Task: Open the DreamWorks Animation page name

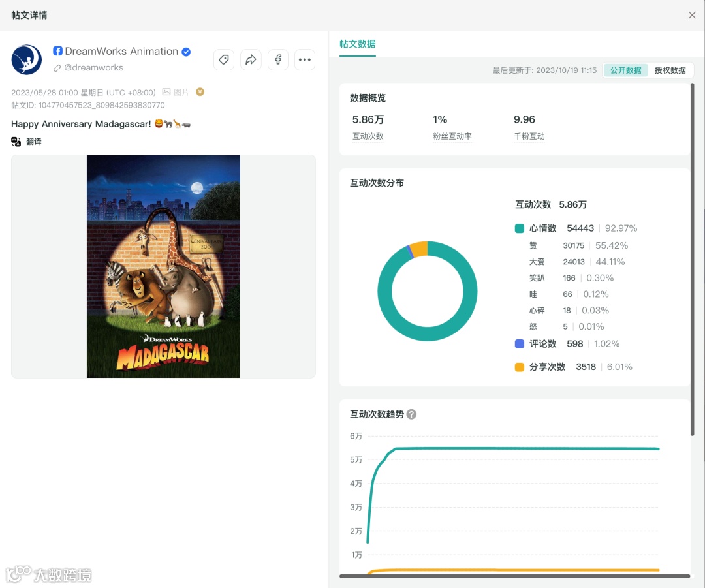Action: tap(121, 52)
